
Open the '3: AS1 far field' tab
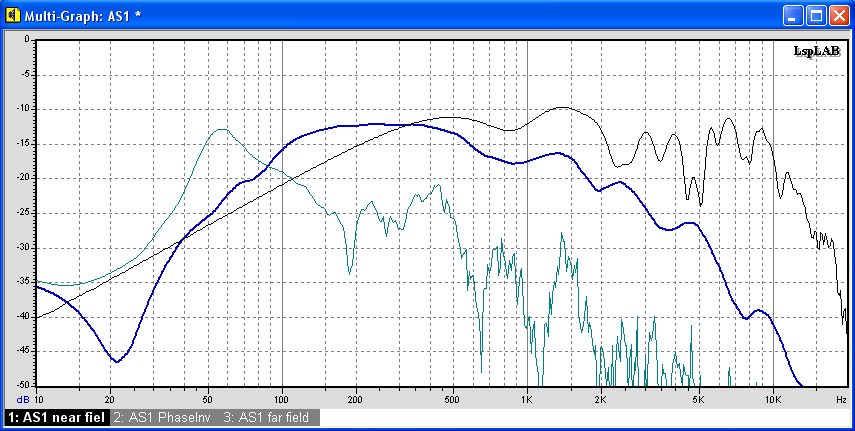pyautogui.click(x=267, y=418)
